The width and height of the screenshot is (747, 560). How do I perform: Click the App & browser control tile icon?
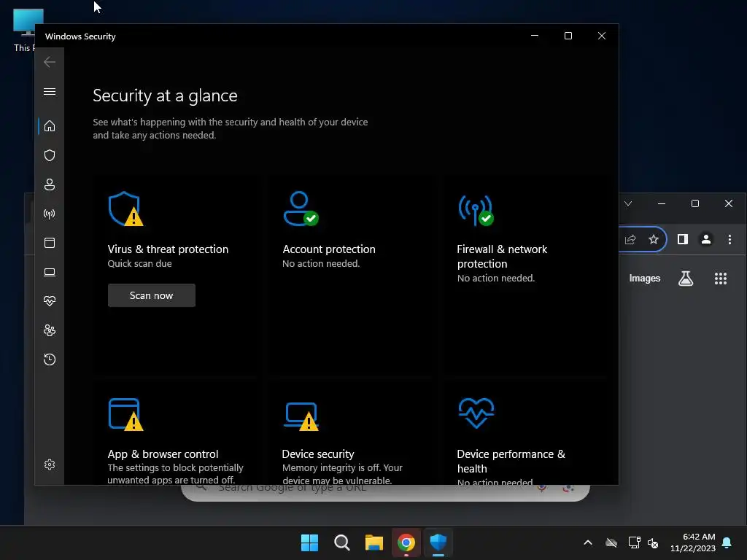[125, 414]
